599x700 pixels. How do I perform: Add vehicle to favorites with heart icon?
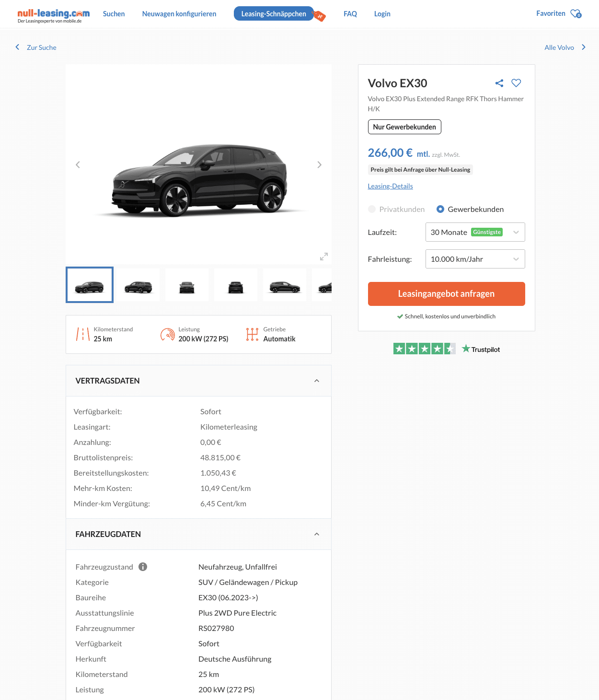point(516,83)
